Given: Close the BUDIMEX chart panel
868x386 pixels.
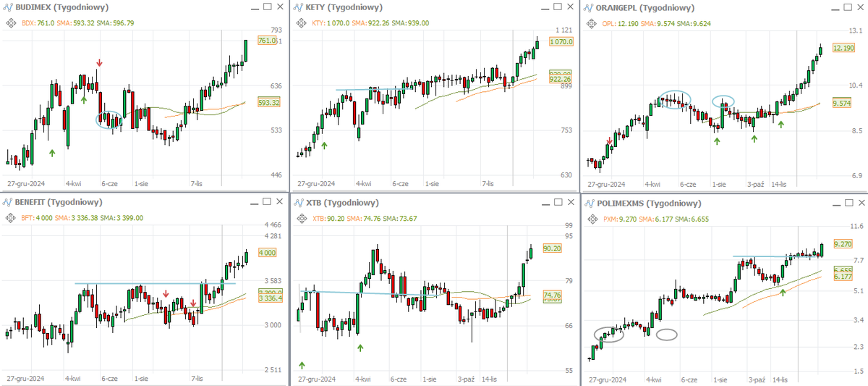Looking at the screenshot, I should (x=281, y=7).
